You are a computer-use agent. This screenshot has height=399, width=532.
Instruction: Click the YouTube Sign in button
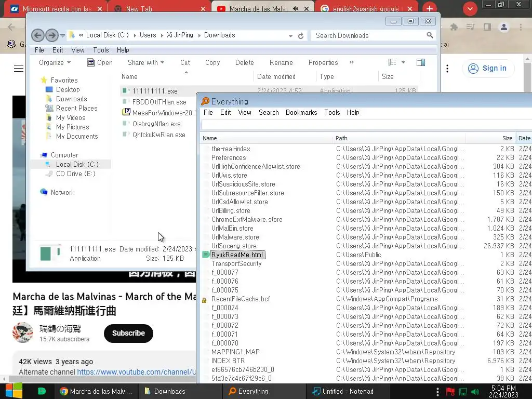click(487, 68)
